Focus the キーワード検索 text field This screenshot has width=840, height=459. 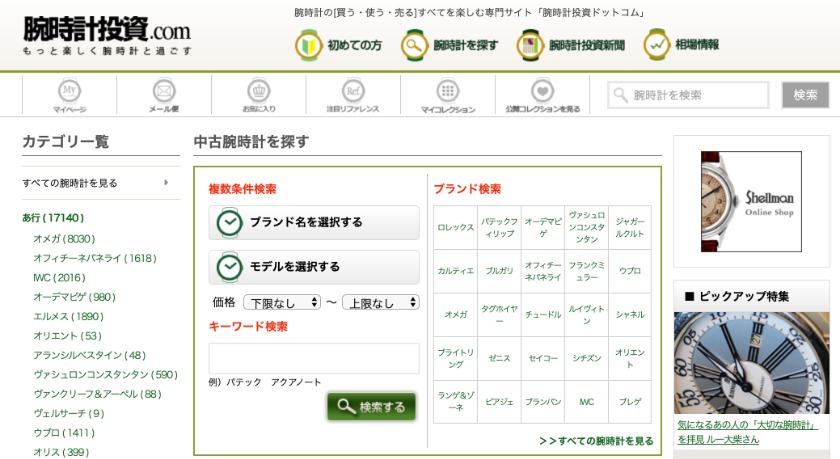(x=314, y=358)
